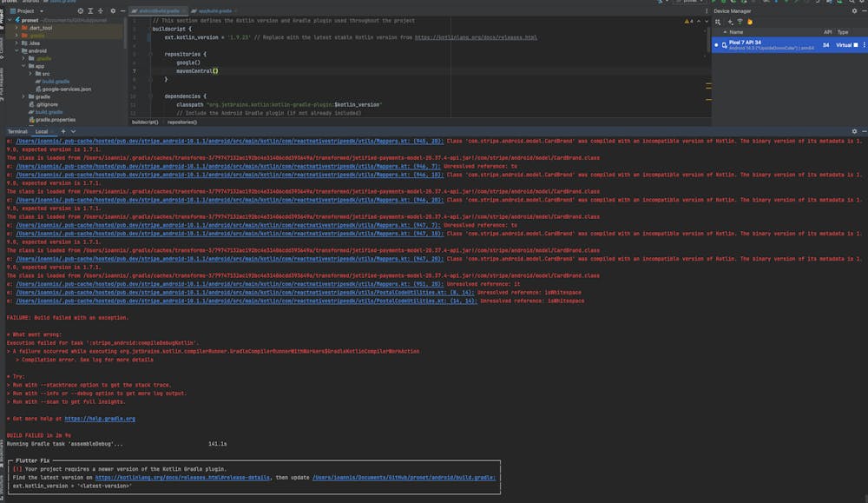Switch to the Local terminal tab
The width and height of the screenshot is (868, 503).
tap(41, 130)
